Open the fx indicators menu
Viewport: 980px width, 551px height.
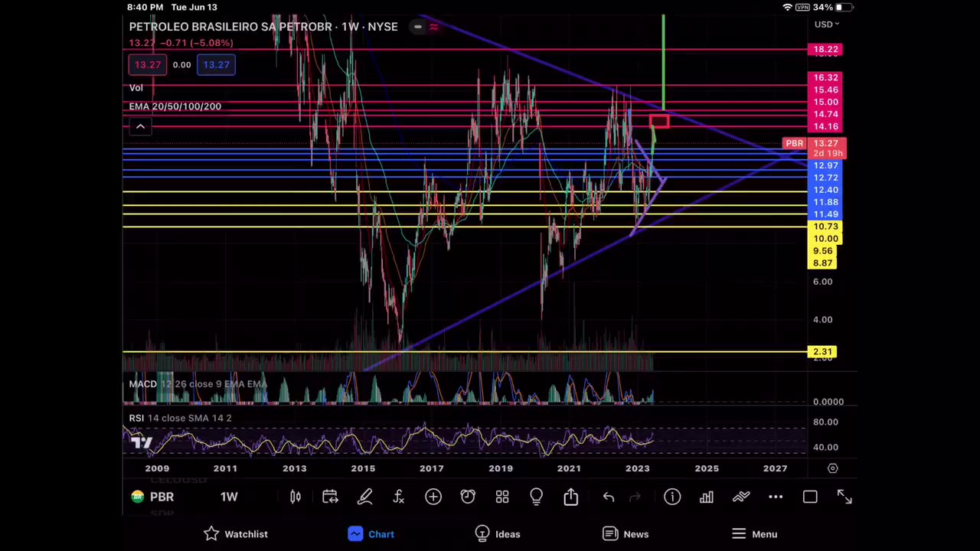pos(399,497)
